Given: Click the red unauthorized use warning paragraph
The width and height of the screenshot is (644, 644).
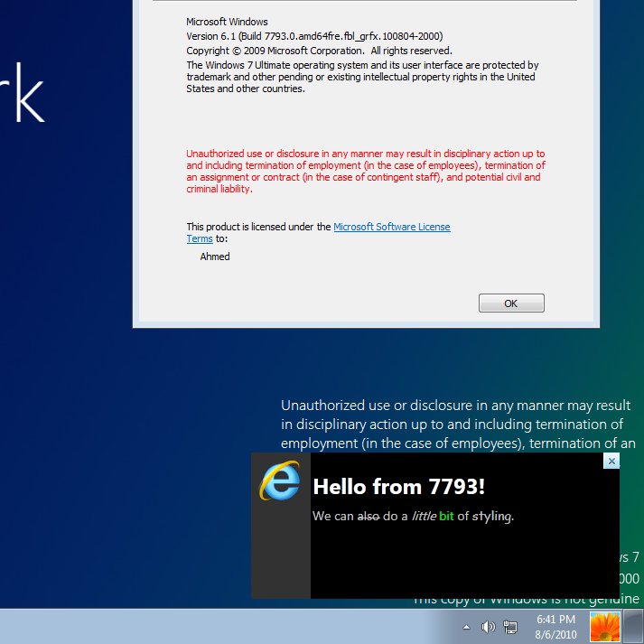Looking at the screenshot, I should pos(366,171).
